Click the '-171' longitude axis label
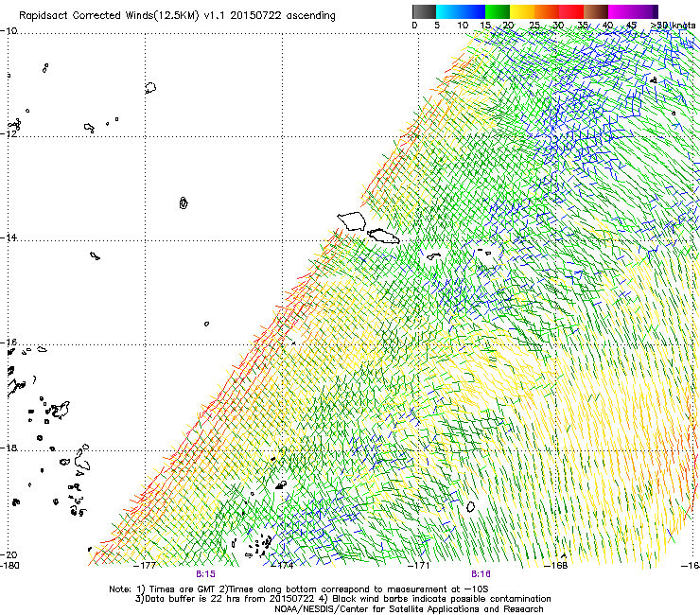 (419, 566)
